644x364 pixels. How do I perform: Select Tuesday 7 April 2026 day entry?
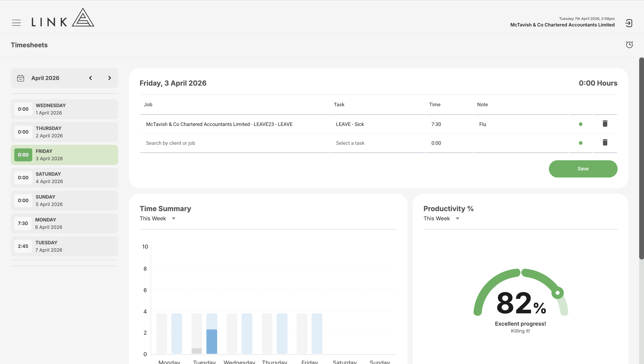pos(64,246)
